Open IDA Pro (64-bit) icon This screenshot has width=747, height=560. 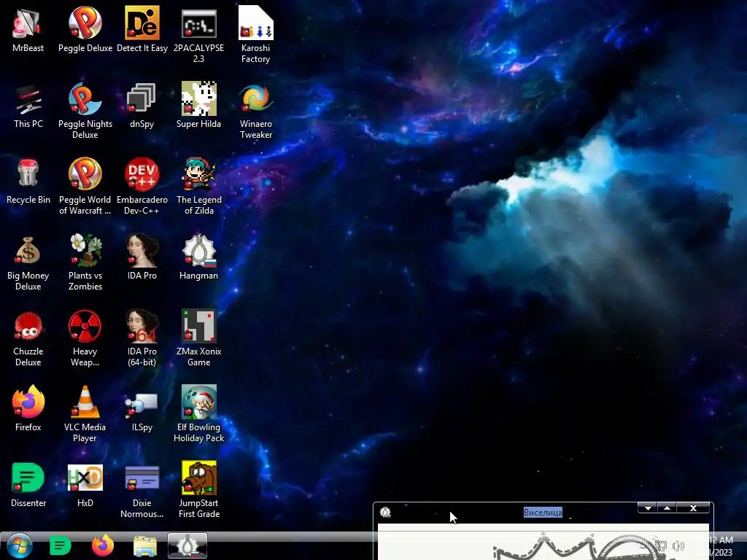(142, 338)
